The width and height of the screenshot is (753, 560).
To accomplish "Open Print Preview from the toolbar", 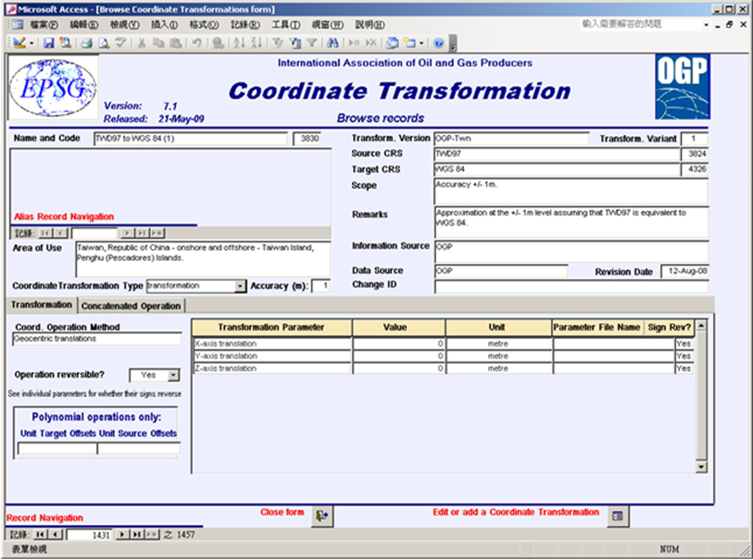I will [104, 44].
